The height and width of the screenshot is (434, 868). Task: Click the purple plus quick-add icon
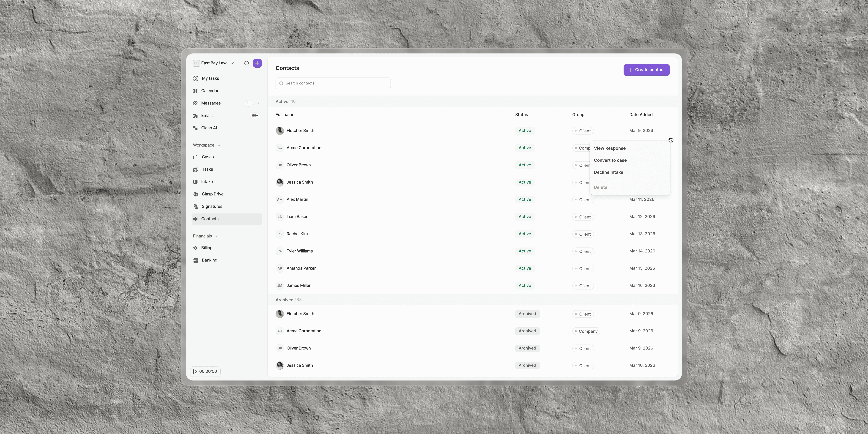(257, 63)
